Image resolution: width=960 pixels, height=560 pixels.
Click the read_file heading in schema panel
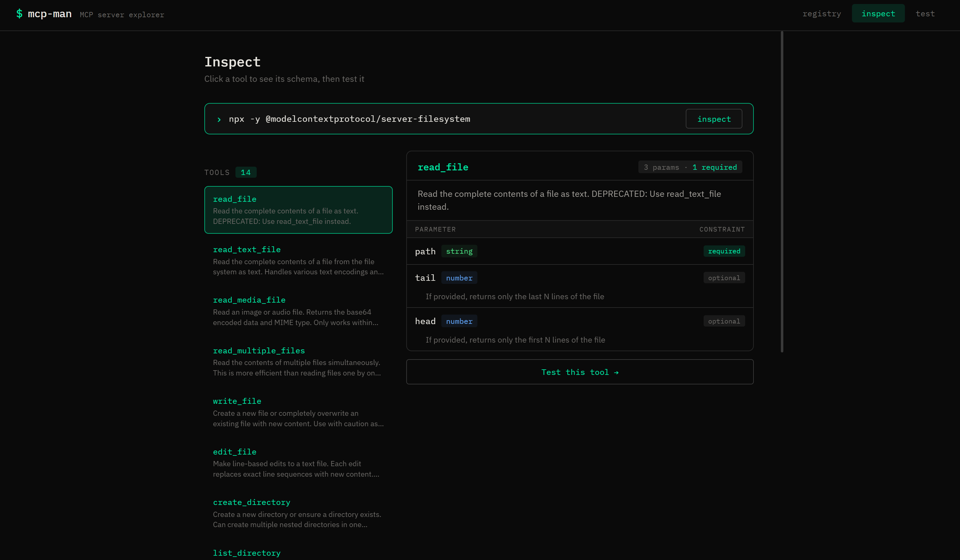point(443,167)
